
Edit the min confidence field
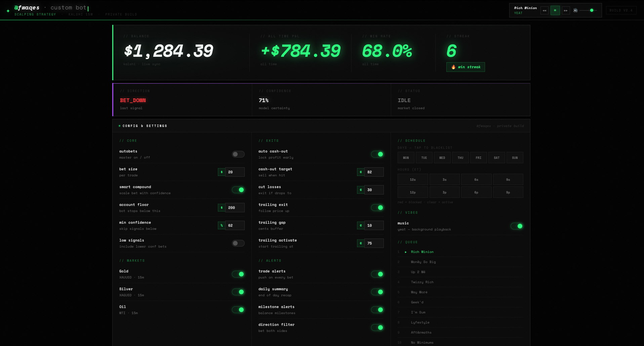[x=235, y=225]
